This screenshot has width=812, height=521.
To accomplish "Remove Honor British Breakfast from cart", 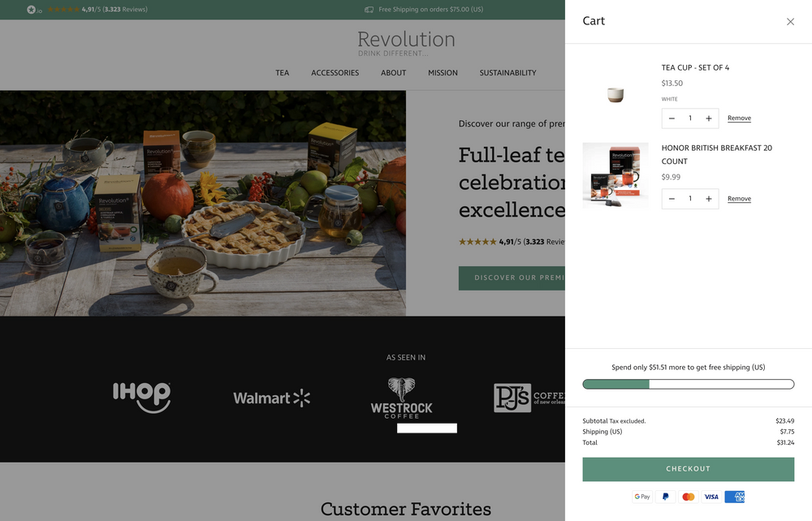I will (739, 199).
